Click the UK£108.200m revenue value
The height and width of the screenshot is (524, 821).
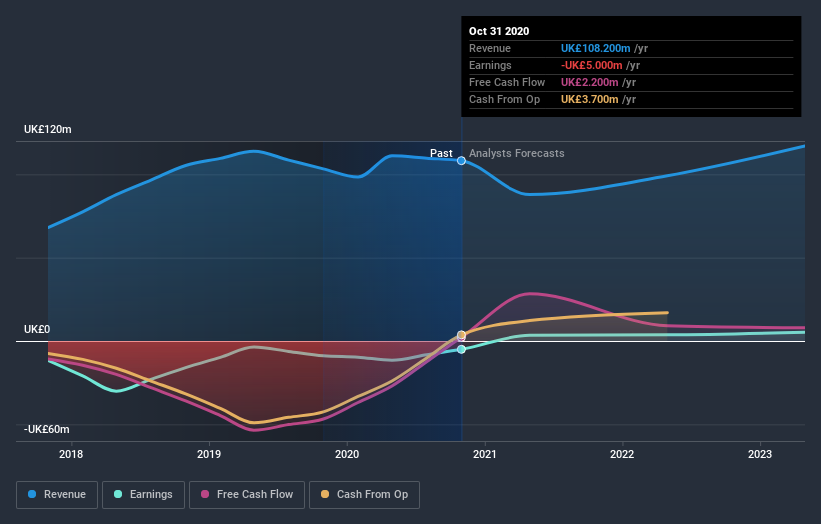point(595,48)
